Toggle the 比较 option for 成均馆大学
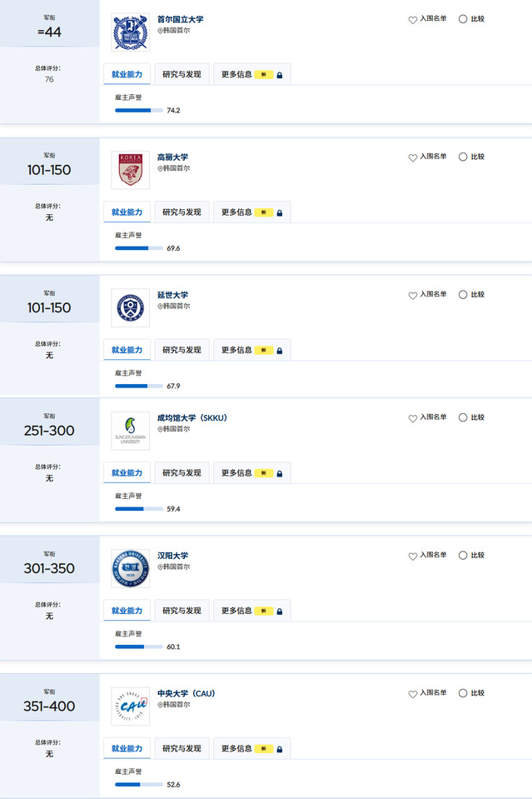The image size is (532, 799). pos(463,417)
